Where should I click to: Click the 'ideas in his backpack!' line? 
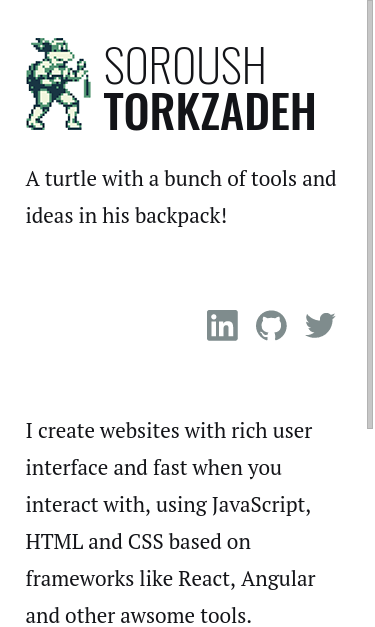[126, 216]
